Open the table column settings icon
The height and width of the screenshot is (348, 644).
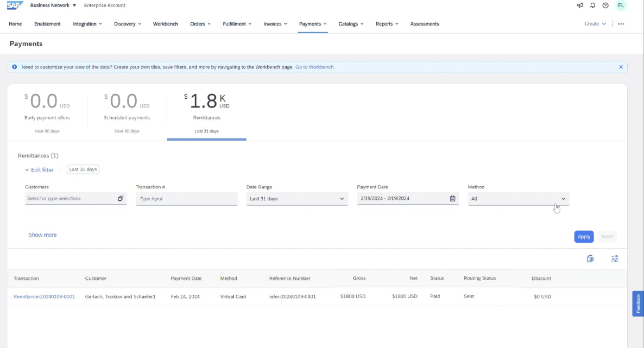(615, 259)
